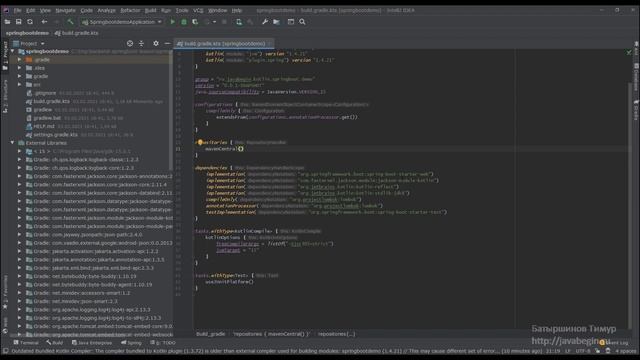
Task: Select HELP.md file in project tree
Action: pyautogui.click(x=44, y=126)
